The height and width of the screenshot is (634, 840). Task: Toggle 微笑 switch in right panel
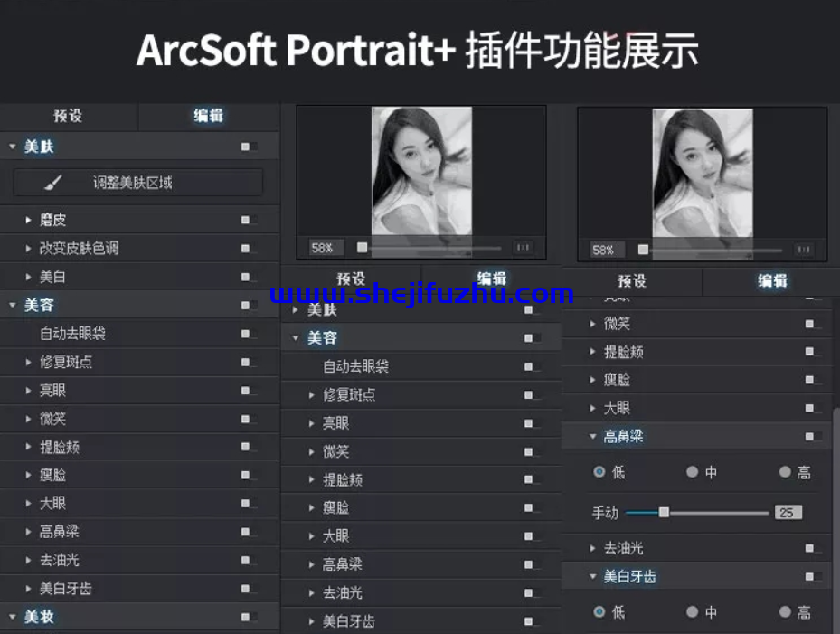(x=813, y=323)
